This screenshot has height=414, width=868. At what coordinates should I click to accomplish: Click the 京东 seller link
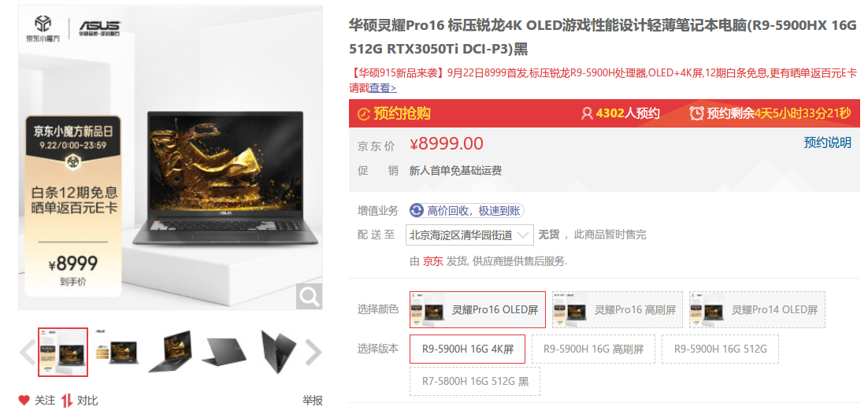point(433,261)
